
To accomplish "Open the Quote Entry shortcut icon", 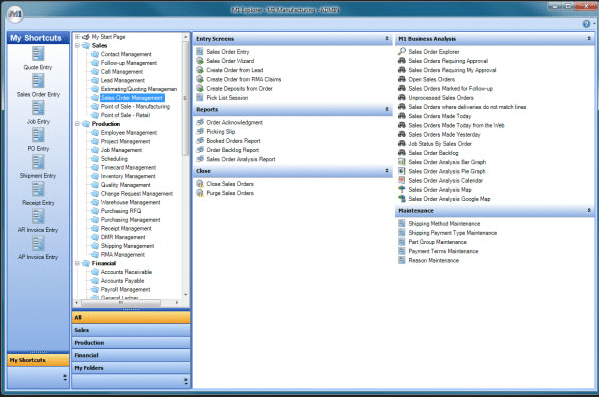I will (x=38, y=54).
